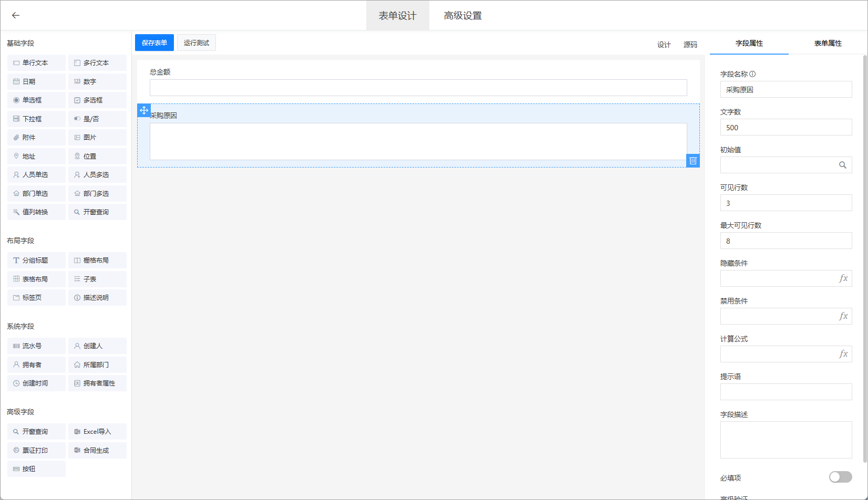Toggle the 必填项 switch

click(840, 477)
